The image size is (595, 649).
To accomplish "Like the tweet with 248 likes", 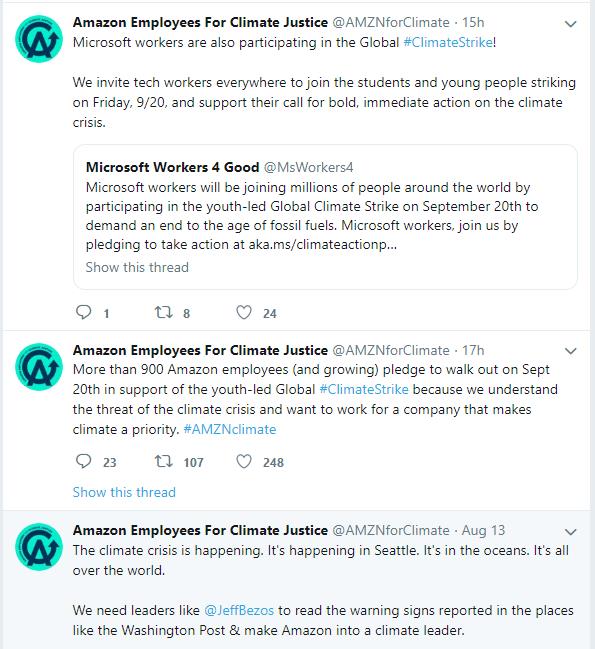I will point(244,462).
